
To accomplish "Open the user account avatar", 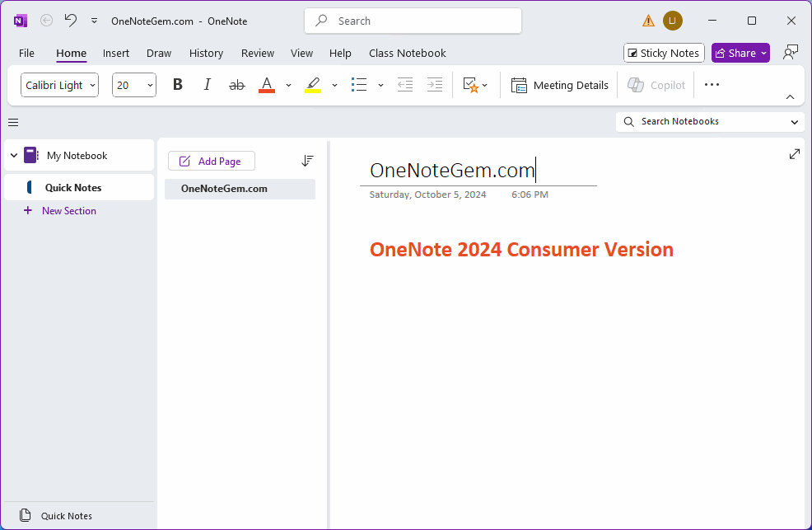I will 672,21.
